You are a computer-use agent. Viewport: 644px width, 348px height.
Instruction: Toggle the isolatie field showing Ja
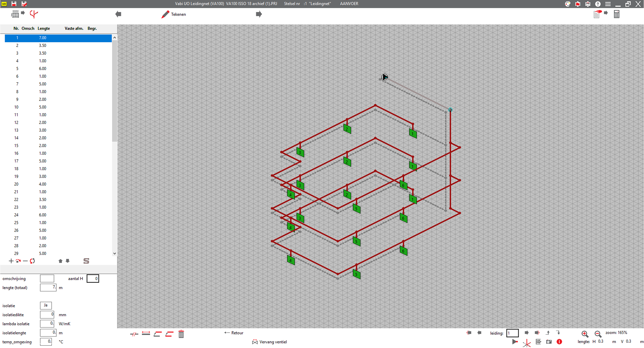coord(46,305)
